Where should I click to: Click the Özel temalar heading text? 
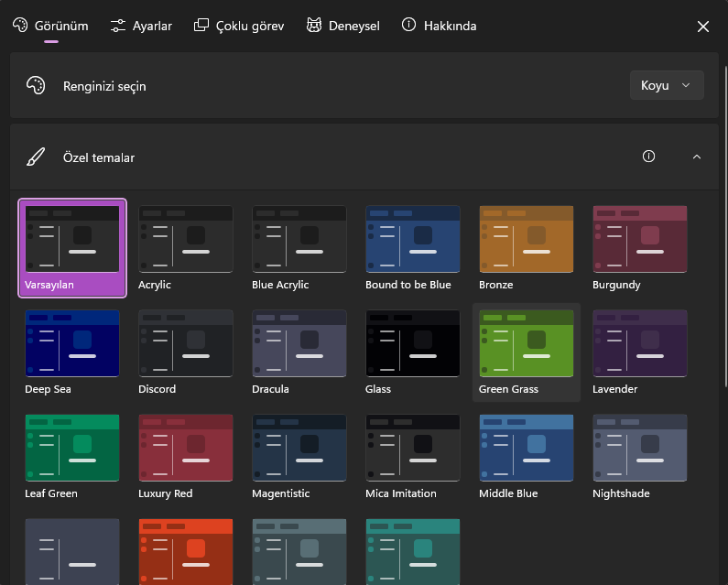[99, 157]
